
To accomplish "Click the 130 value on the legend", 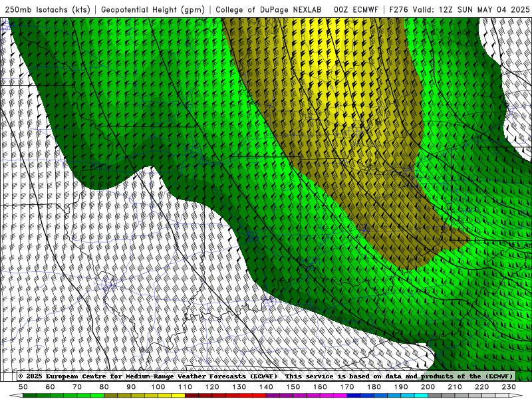I will point(239,387).
